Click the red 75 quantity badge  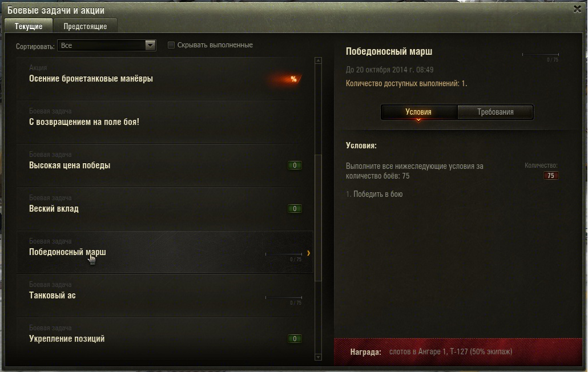[x=551, y=176]
